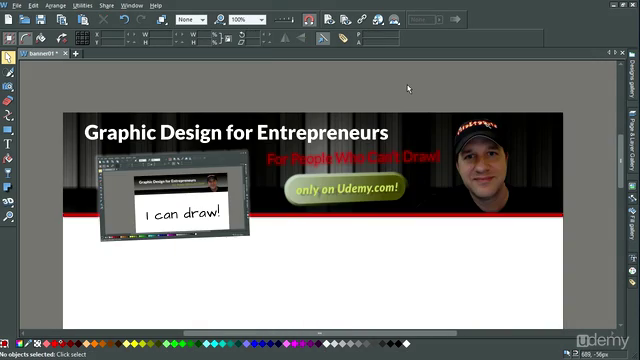Open the chain Link icon
This screenshot has height=360, width=640.
362,20
